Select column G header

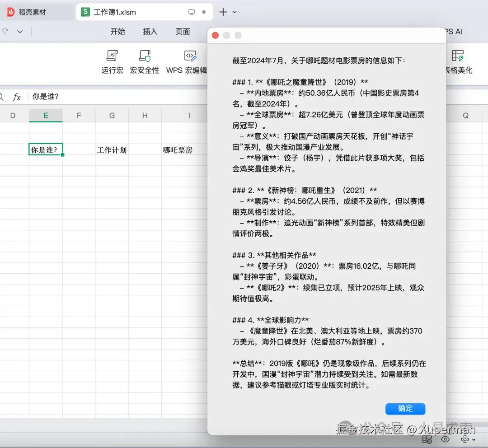click(112, 116)
